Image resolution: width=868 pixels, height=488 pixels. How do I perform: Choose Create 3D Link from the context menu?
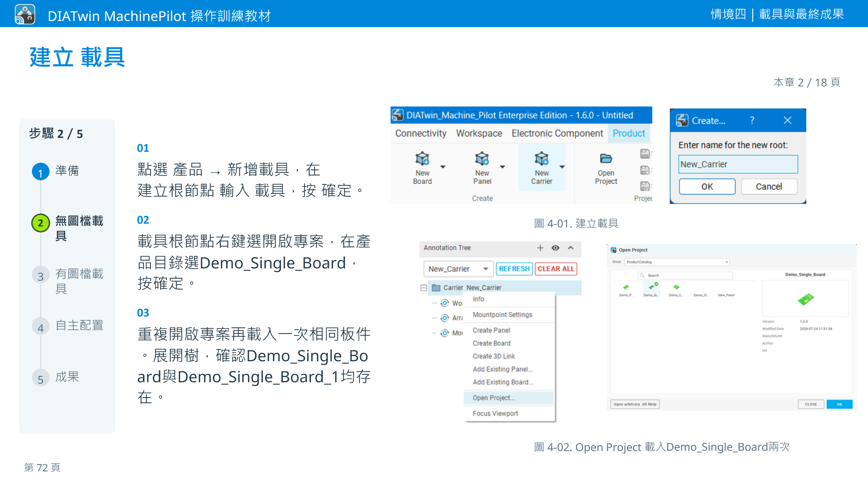coord(509,356)
